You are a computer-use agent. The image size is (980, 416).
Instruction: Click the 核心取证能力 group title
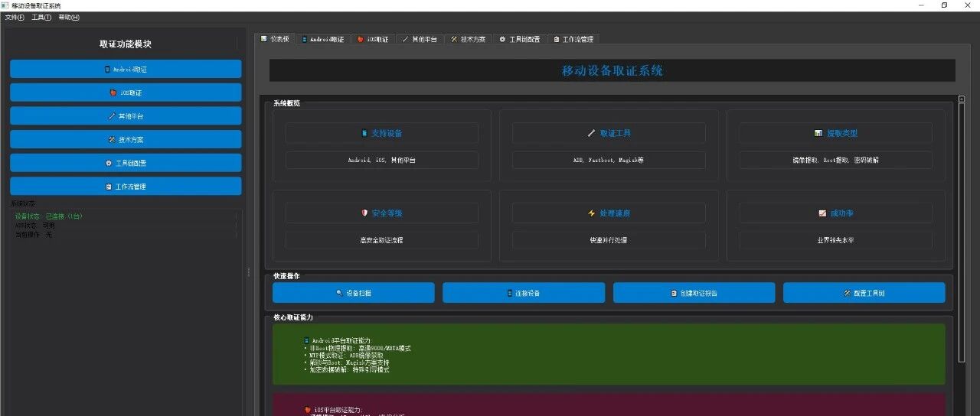click(293, 317)
